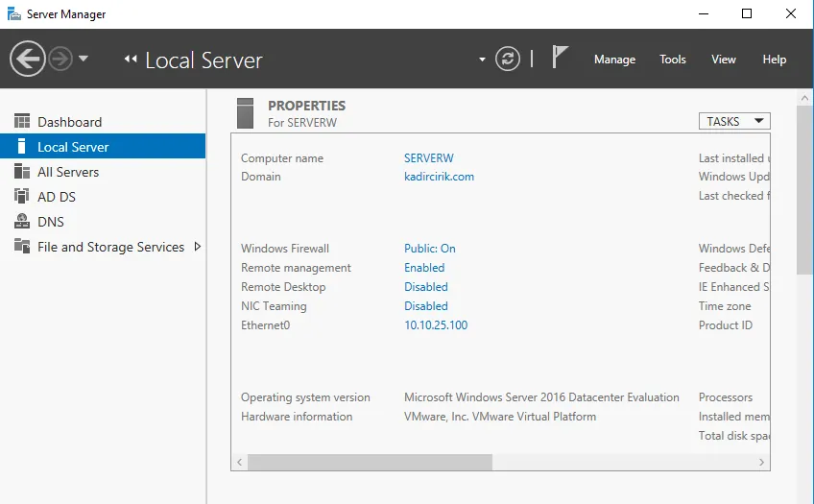This screenshot has height=504, width=814.
Task: Click the Product ID label
Action: click(726, 324)
